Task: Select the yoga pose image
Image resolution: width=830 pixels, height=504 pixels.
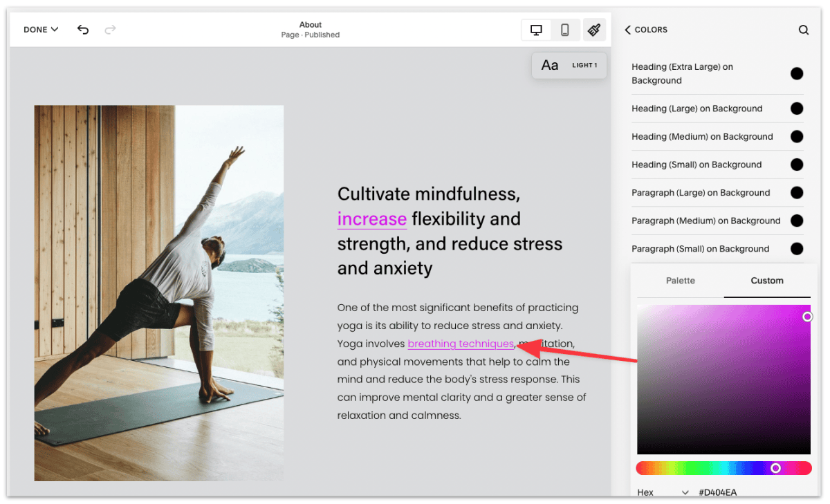Action: pos(158,292)
